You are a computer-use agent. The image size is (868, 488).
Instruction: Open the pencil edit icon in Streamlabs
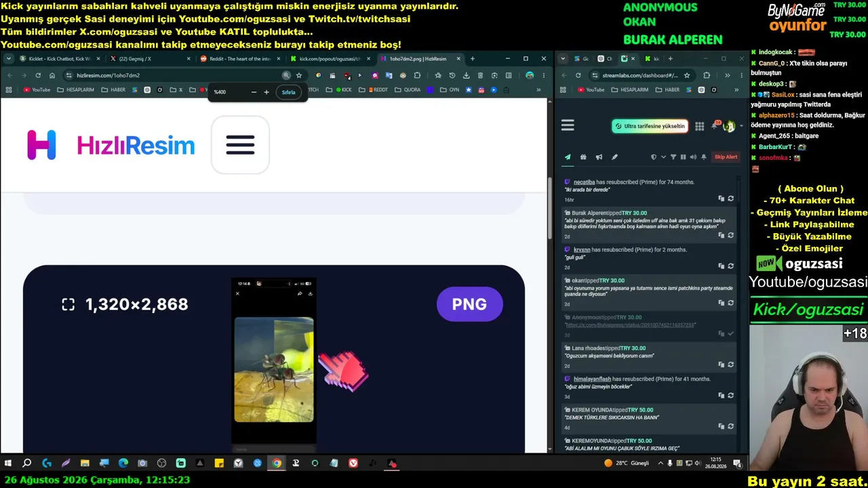pos(614,157)
